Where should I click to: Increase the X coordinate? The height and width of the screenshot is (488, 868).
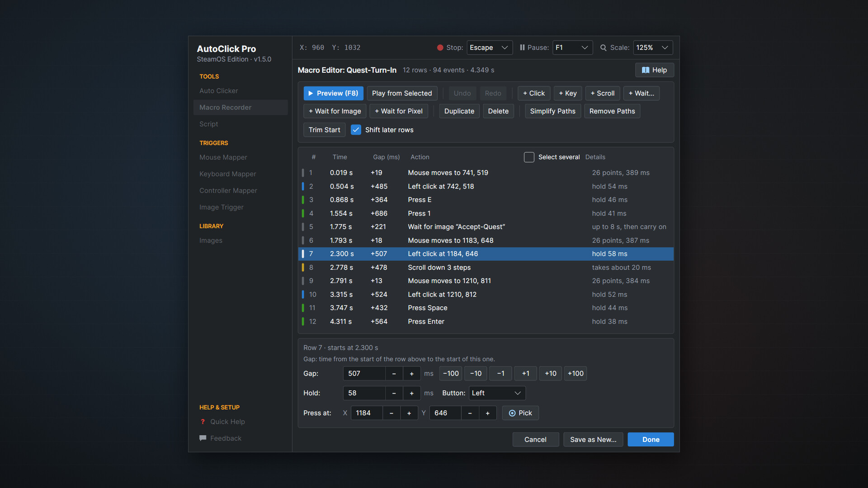tap(409, 413)
